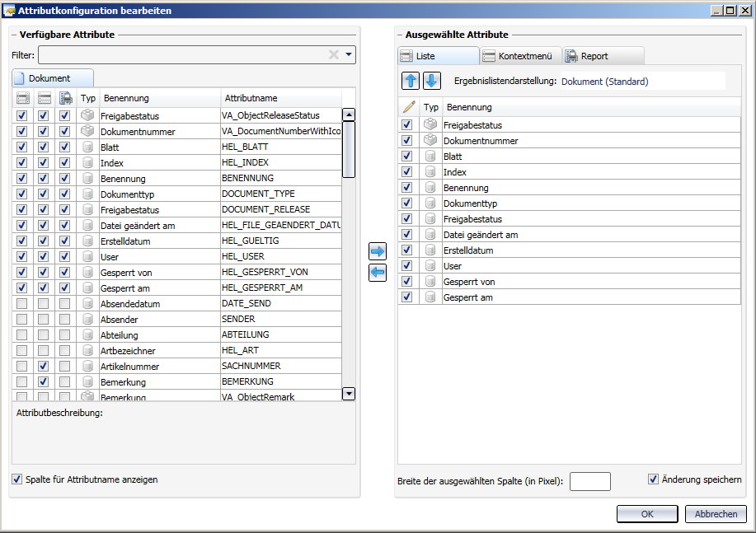756x533 pixels.
Task: Click the move down arrow icon
Action: 432,81
